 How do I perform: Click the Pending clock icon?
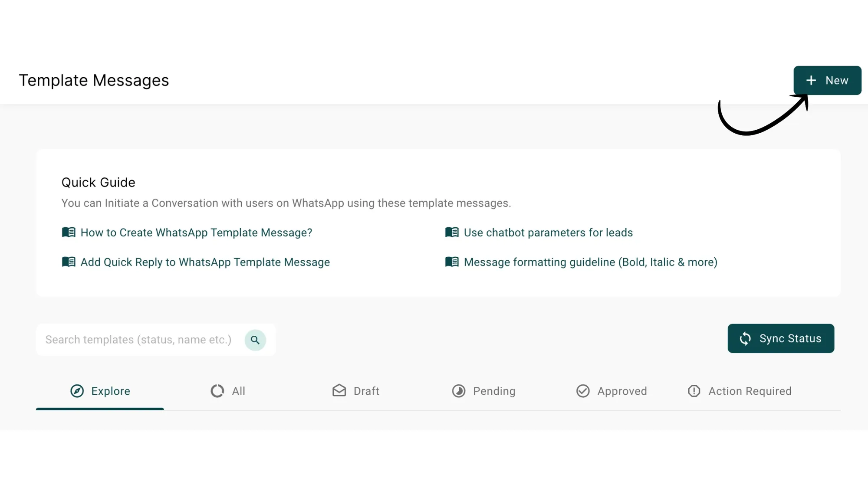pyautogui.click(x=459, y=391)
